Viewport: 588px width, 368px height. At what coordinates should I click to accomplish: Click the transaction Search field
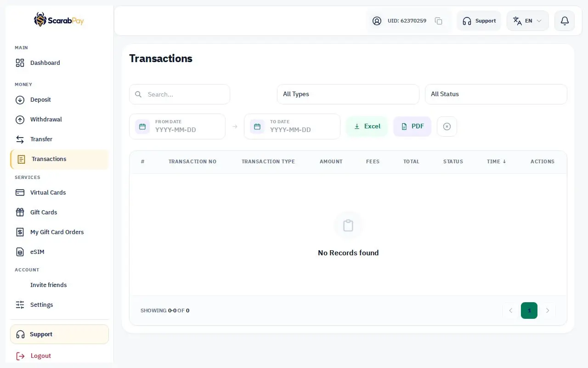pos(180,94)
